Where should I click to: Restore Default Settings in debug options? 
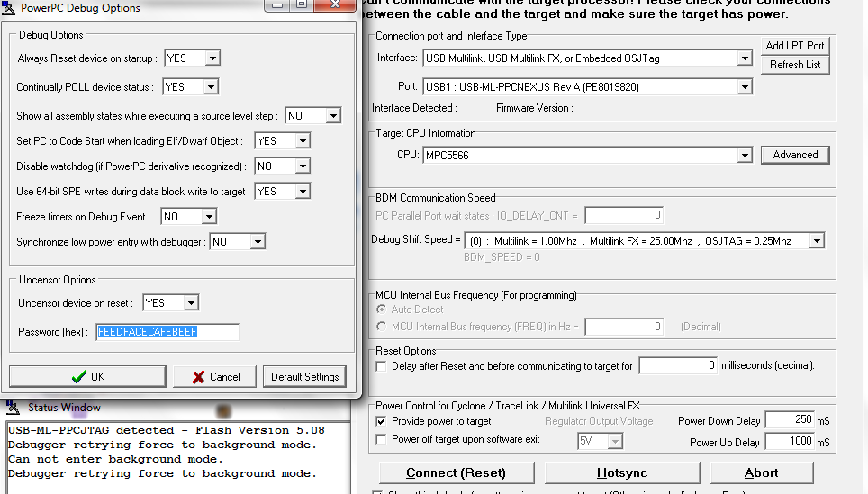[x=304, y=377]
